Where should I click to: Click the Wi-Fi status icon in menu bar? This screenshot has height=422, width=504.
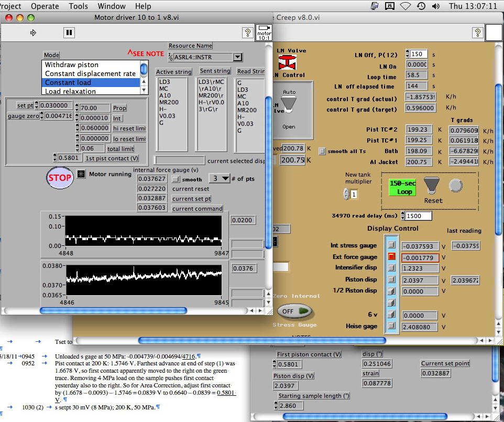click(405, 6)
